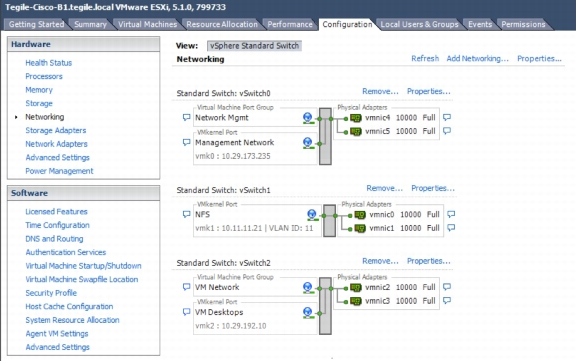Open DNS and Routing settings
Image resolution: width=578 pixels, height=363 pixels.
54,239
